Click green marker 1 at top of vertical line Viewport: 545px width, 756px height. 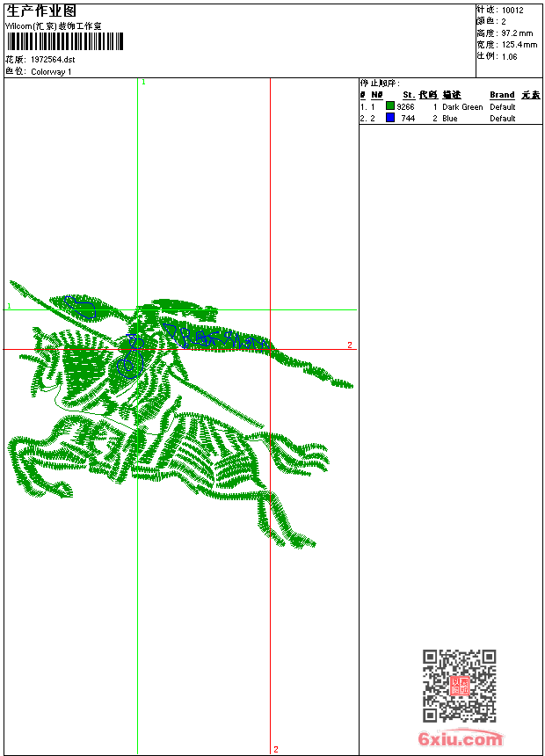144,82
